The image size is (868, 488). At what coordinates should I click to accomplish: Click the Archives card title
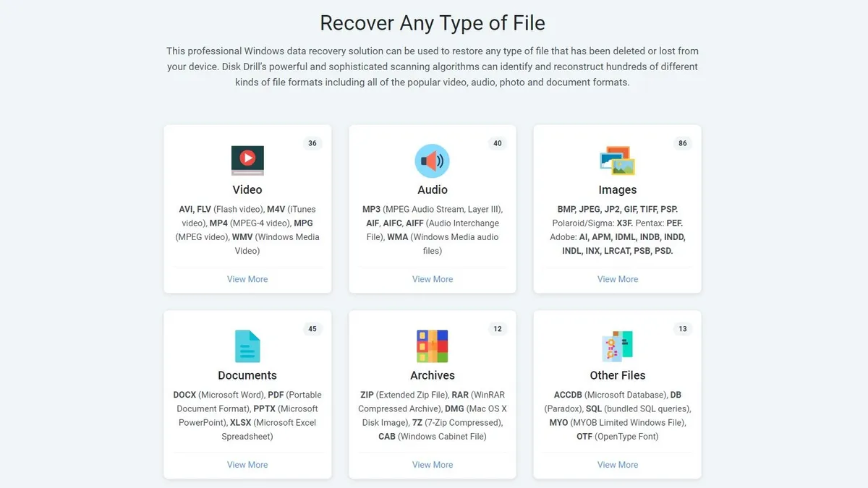(433, 375)
